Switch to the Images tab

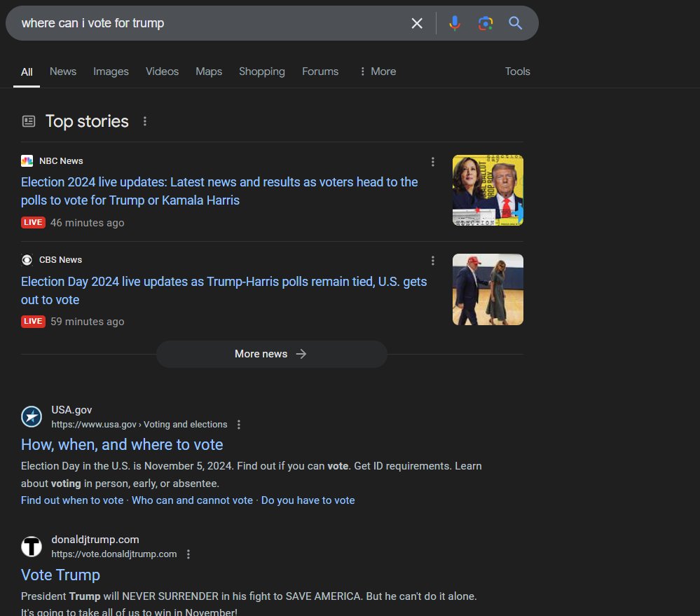point(111,71)
